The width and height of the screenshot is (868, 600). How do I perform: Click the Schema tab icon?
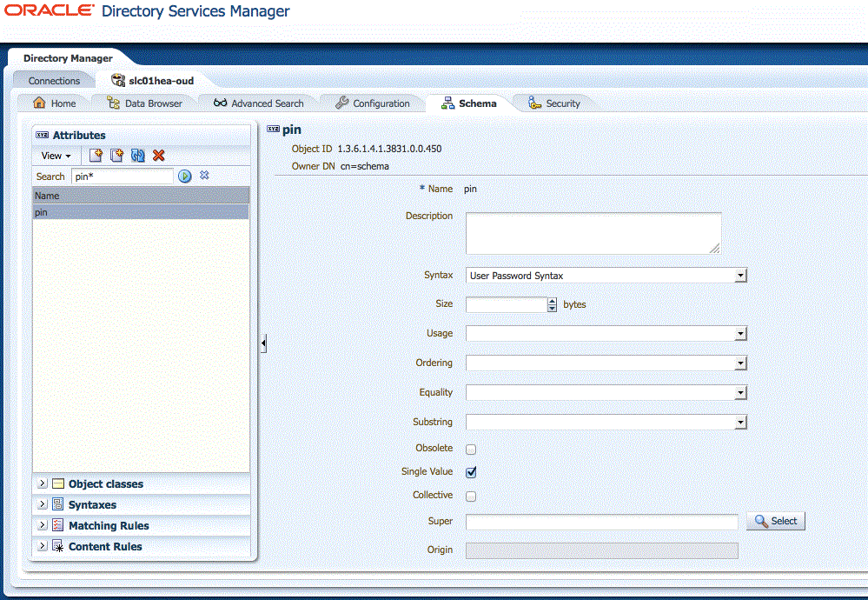pyautogui.click(x=447, y=103)
